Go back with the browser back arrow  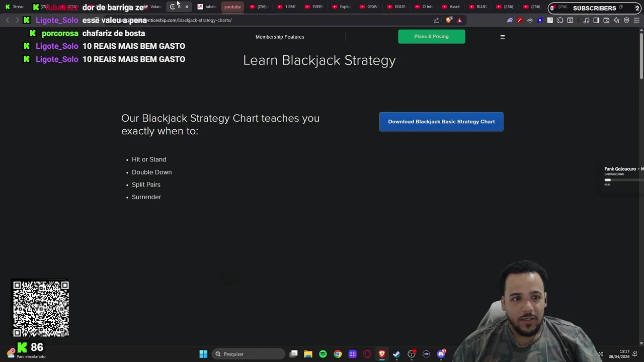[7, 20]
